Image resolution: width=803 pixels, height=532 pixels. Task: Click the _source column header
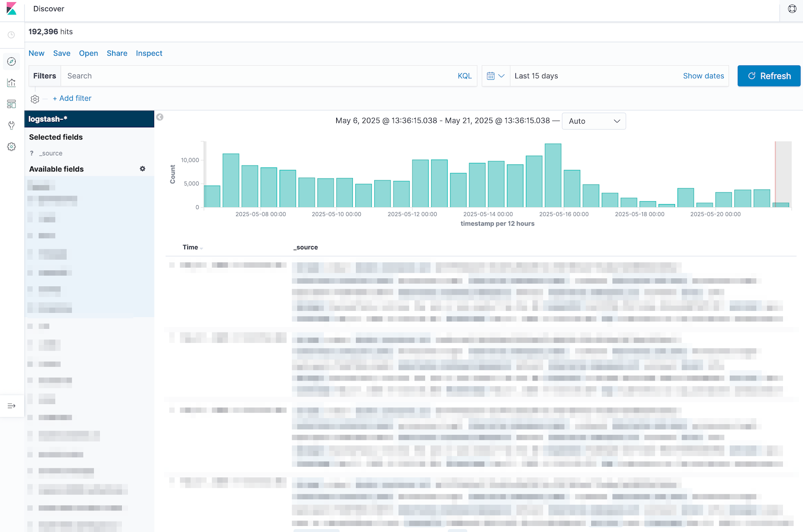coord(306,247)
